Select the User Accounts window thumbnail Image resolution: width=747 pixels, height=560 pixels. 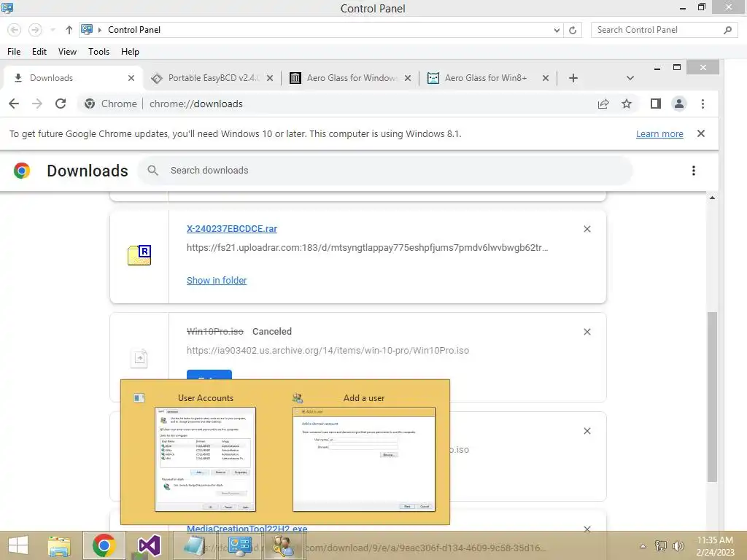point(205,459)
